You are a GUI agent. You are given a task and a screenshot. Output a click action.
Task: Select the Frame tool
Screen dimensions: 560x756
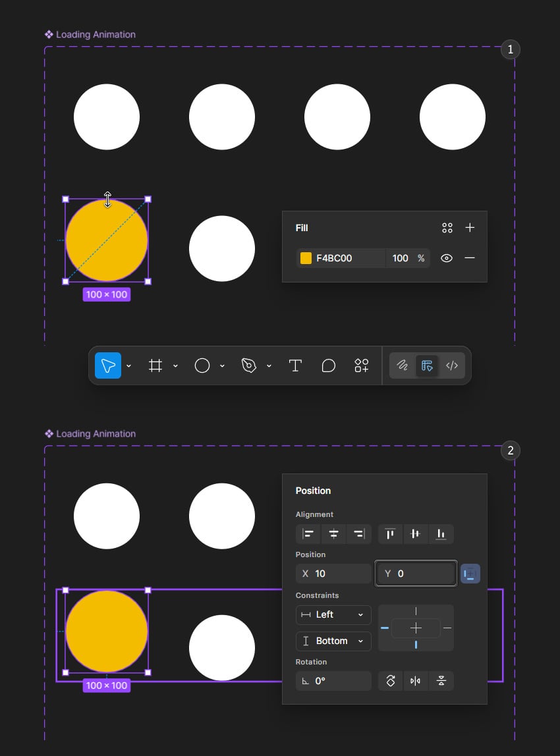pos(155,365)
